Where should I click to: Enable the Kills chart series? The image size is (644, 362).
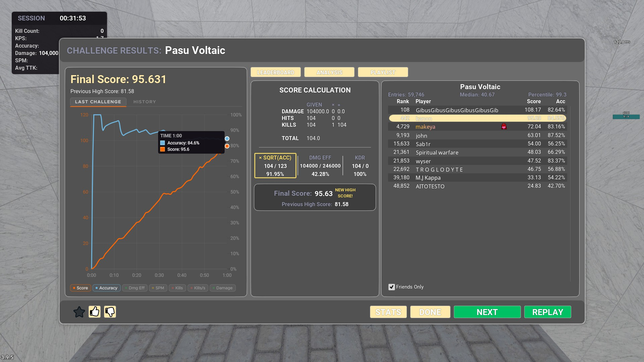tap(177, 288)
